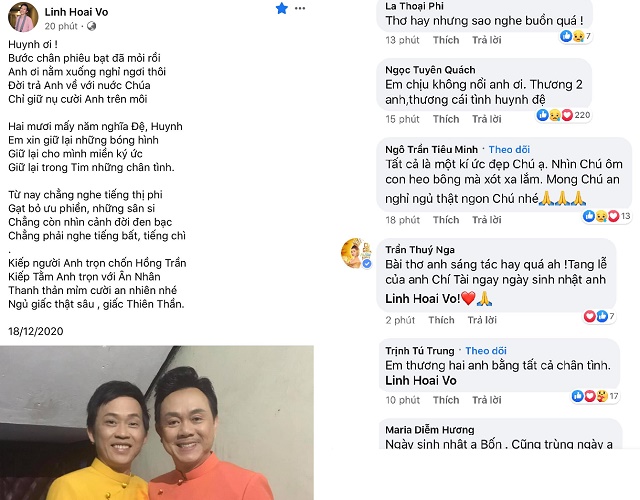Click the blue star icon on post
Viewport: 640px width, 500px height.
[282, 8]
